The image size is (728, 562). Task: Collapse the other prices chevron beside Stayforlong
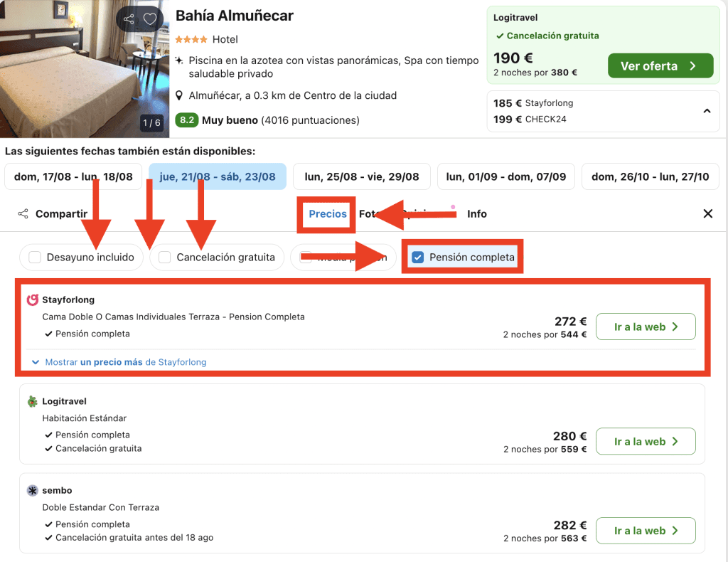pos(707,111)
